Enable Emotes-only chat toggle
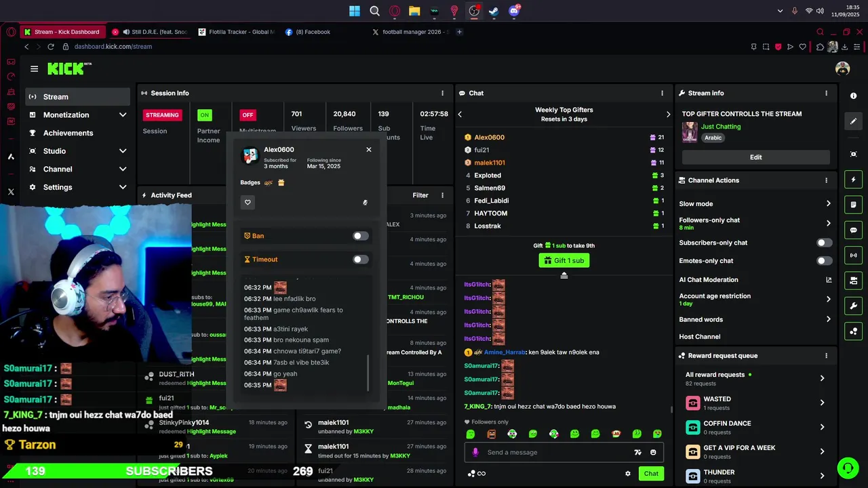 pyautogui.click(x=825, y=261)
